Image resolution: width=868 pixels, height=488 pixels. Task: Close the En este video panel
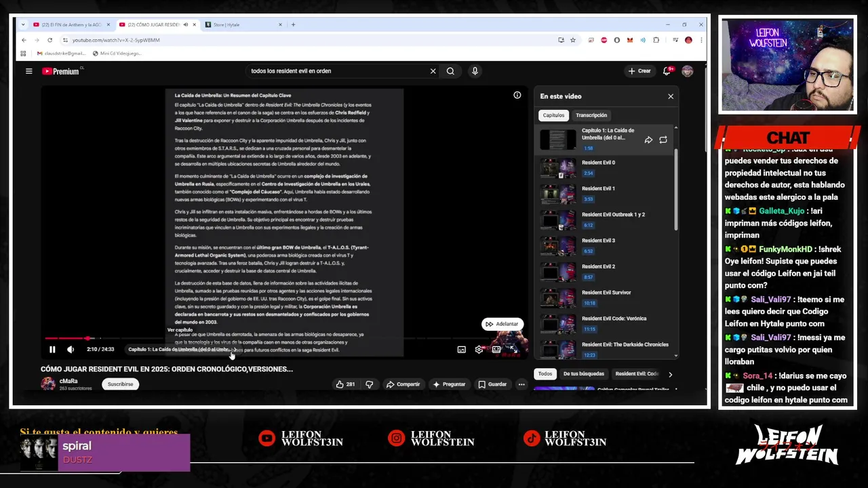pyautogui.click(x=671, y=96)
